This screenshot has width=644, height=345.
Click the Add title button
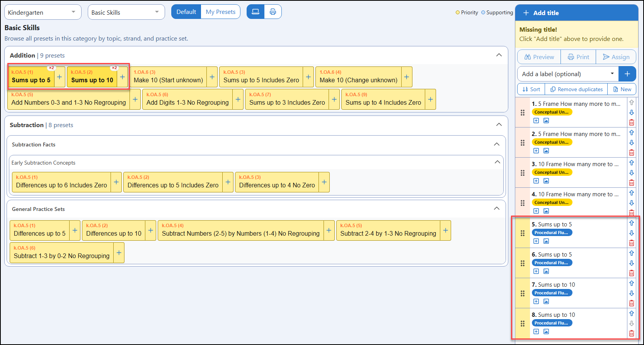click(577, 13)
